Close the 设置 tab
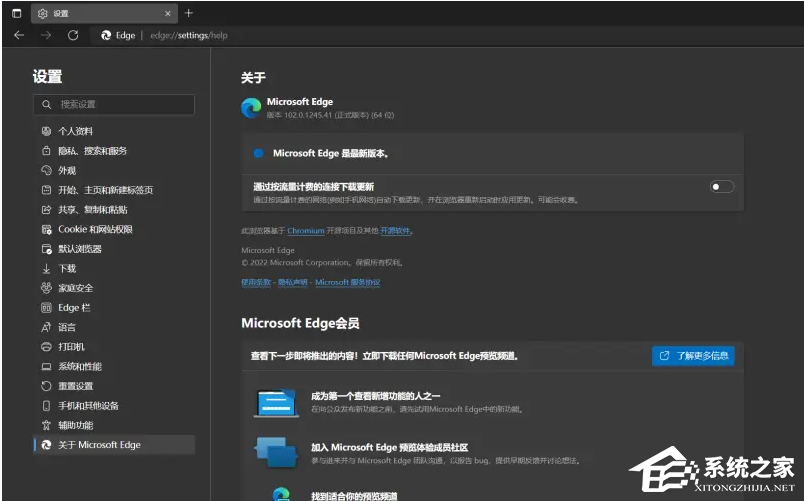Image resolution: width=804 pixels, height=501 pixels. click(167, 14)
